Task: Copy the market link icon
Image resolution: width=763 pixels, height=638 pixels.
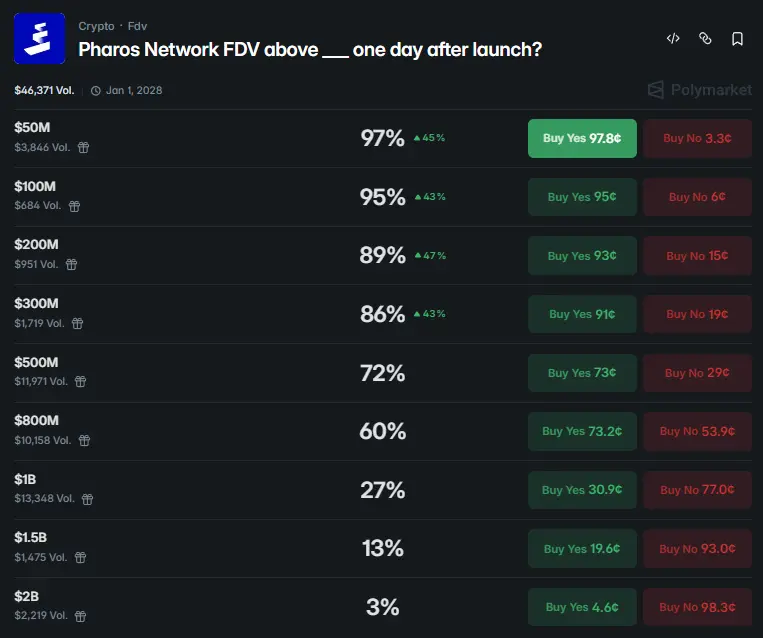Action: 705,39
